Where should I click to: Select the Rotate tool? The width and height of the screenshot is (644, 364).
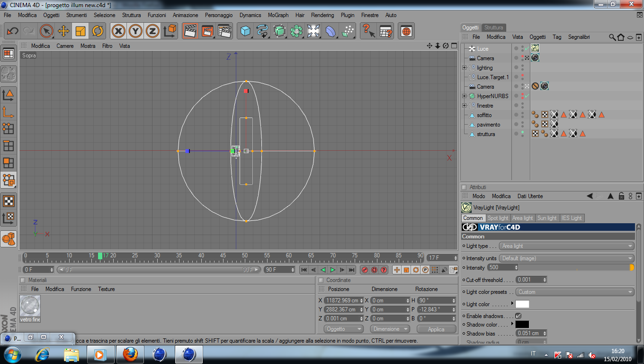click(98, 31)
